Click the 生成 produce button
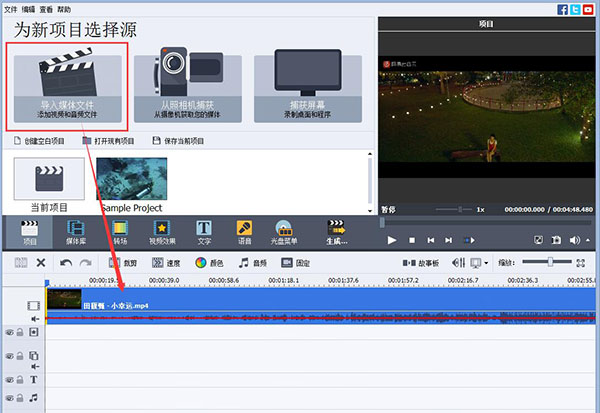 pos(337,232)
